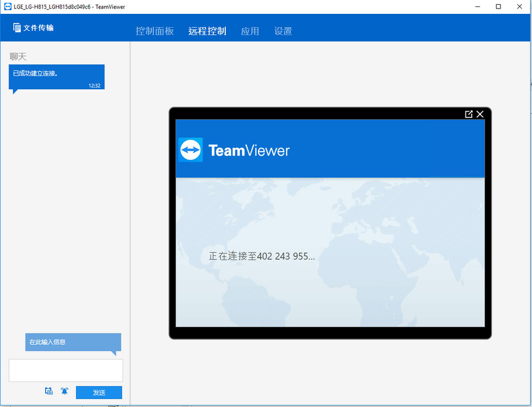Send the chat message with 发送
Viewport: 532px width, 407px height.
[99, 393]
